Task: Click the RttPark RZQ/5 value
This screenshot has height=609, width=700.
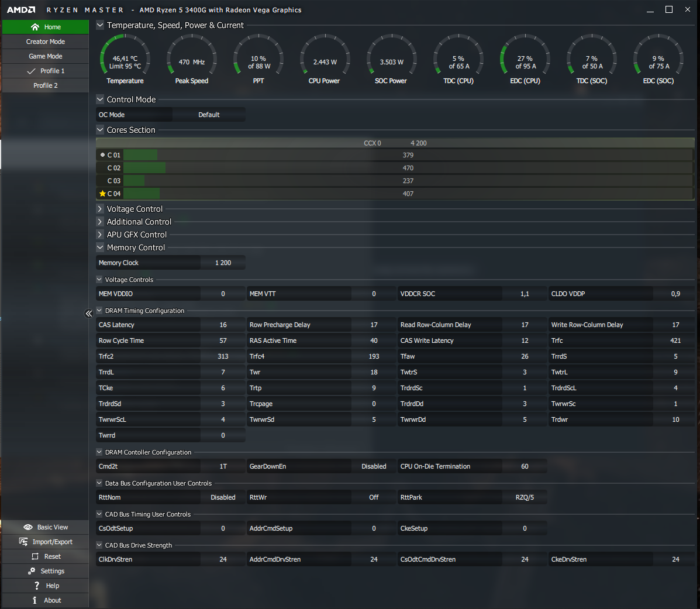Action: [525, 497]
